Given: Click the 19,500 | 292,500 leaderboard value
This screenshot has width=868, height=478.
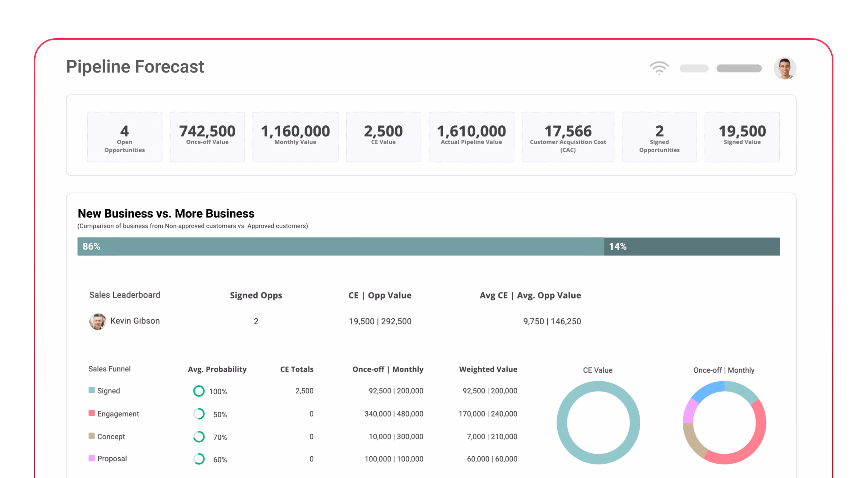Looking at the screenshot, I should (x=380, y=321).
